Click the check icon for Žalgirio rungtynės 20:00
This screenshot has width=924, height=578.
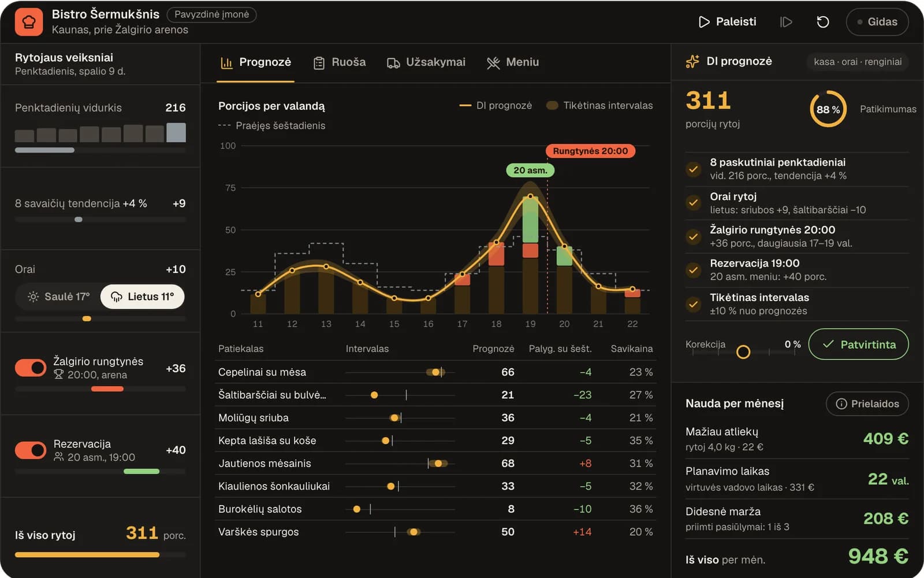click(x=693, y=236)
